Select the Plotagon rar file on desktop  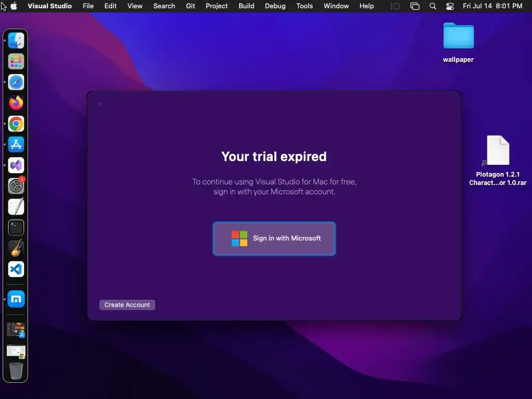[x=498, y=161]
